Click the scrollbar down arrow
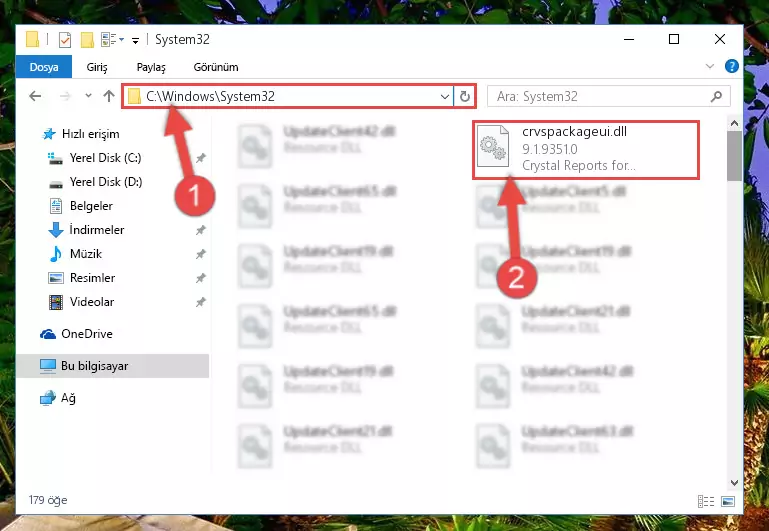 click(x=734, y=483)
